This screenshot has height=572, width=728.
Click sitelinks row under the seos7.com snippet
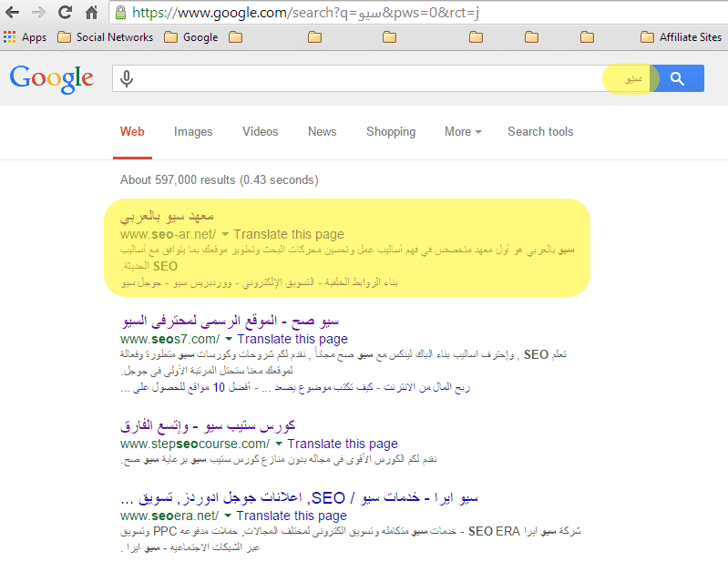coord(295,387)
